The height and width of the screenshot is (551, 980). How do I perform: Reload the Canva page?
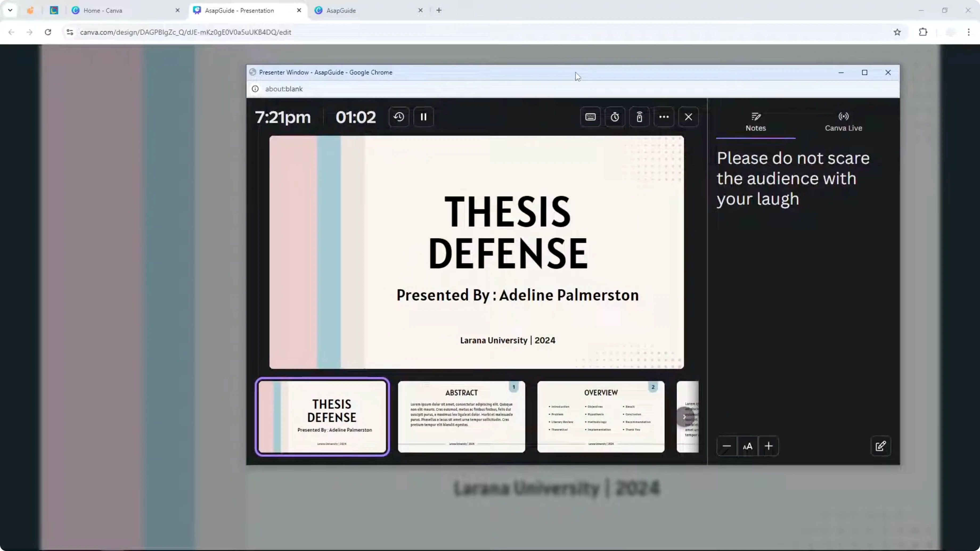(48, 32)
